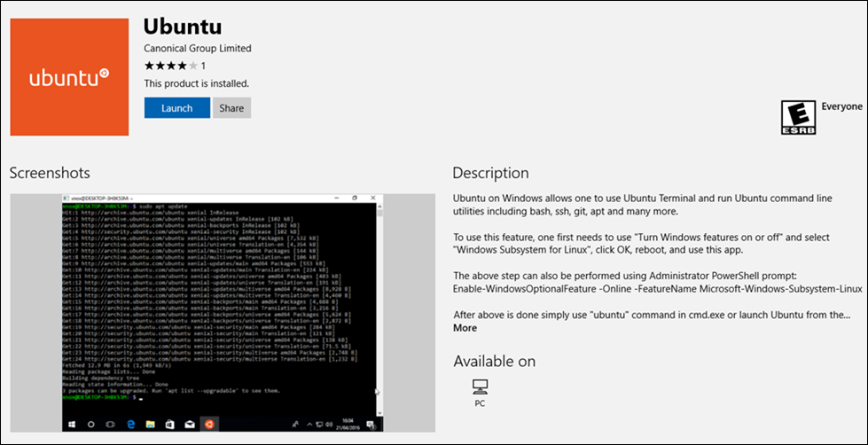Click the "Everyone" age rating label
This screenshot has height=445, width=868.
point(841,106)
